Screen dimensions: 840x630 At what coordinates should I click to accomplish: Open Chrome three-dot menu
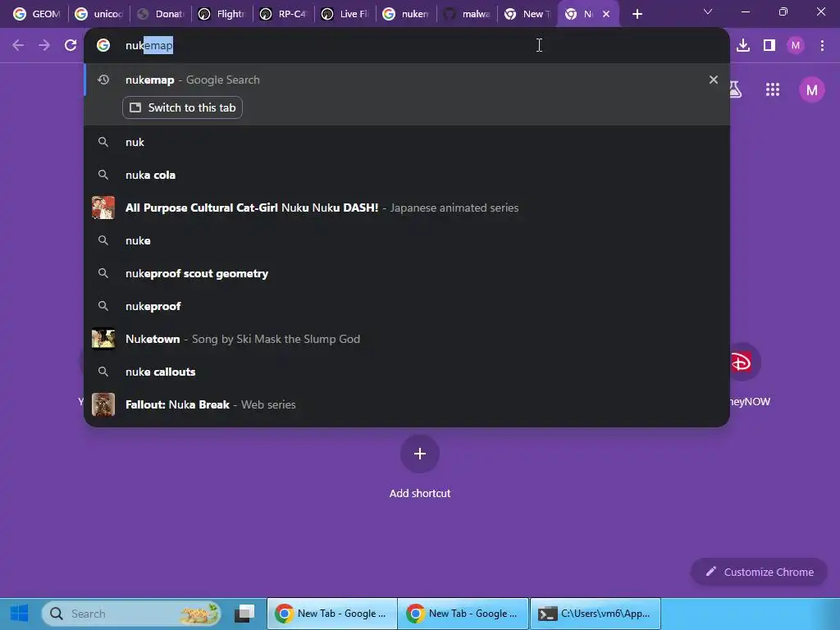pyautogui.click(x=822, y=46)
